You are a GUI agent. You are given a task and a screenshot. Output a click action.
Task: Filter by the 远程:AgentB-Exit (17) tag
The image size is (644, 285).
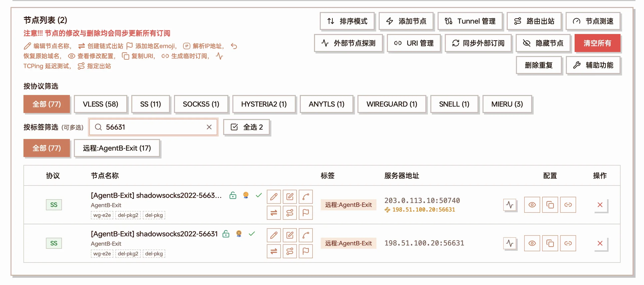point(117,148)
